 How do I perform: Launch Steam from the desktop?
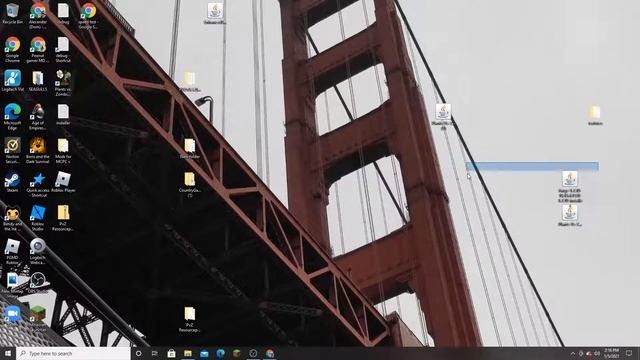[x=12, y=182]
